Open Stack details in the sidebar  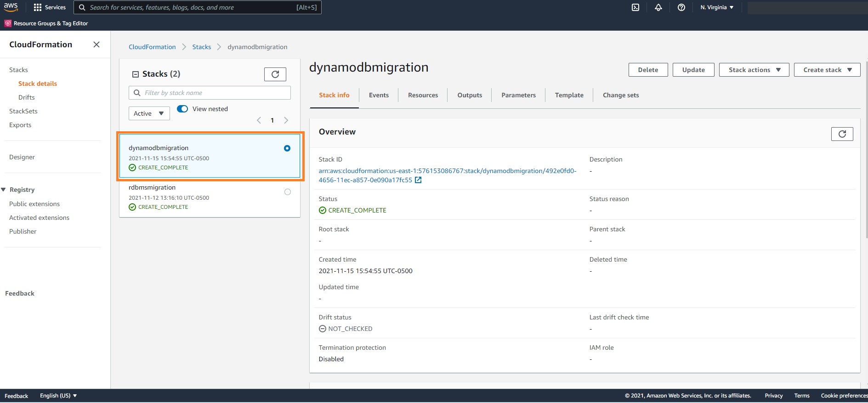click(38, 84)
